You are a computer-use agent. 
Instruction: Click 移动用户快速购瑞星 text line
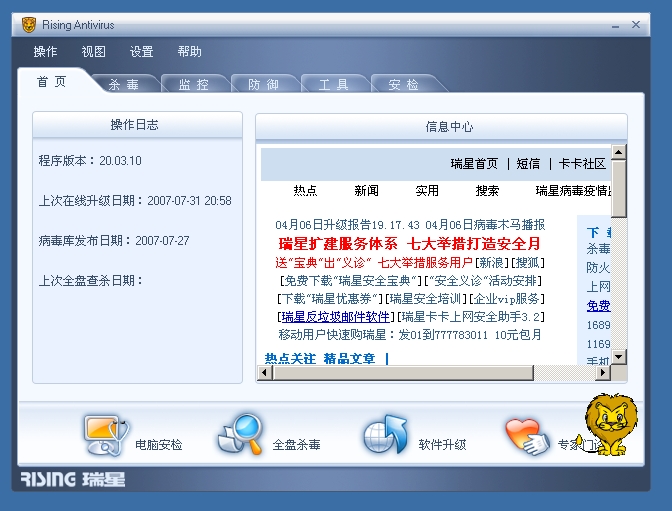[410, 335]
